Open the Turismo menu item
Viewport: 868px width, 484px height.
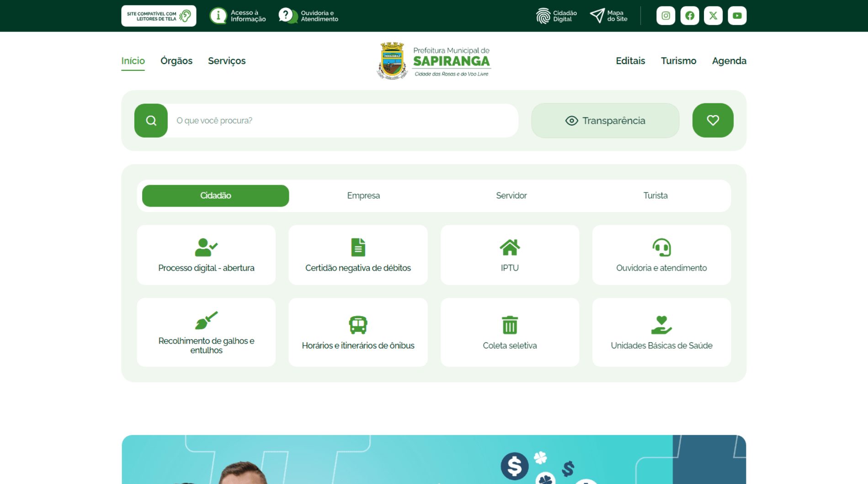678,61
